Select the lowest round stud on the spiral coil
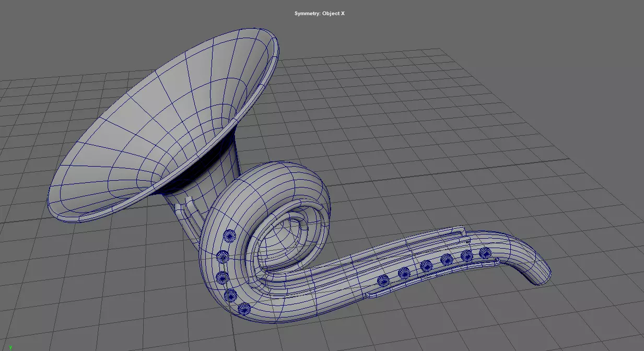The height and width of the screenshot is (351, 644). click(x=243, y=309)
